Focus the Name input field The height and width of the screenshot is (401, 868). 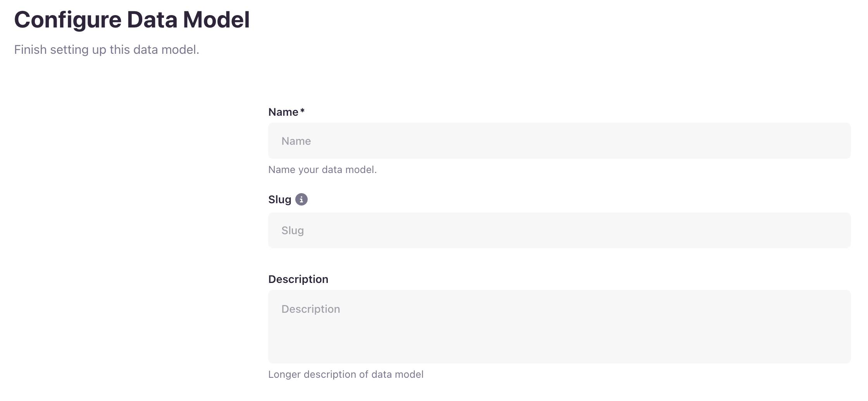(x=559, y=141)
